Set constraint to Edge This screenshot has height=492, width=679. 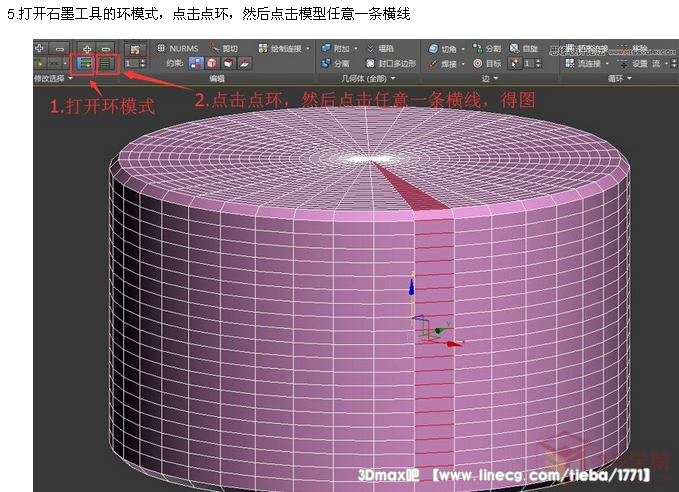(x=213, y=63)
